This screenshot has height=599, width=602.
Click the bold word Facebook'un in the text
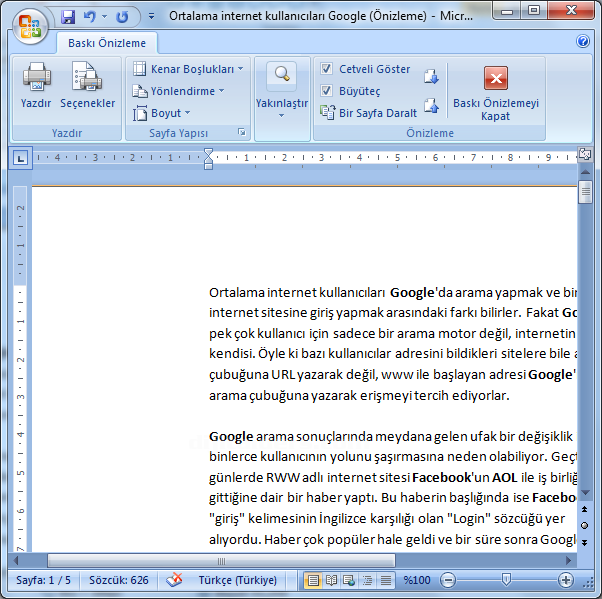click(450, 477)
